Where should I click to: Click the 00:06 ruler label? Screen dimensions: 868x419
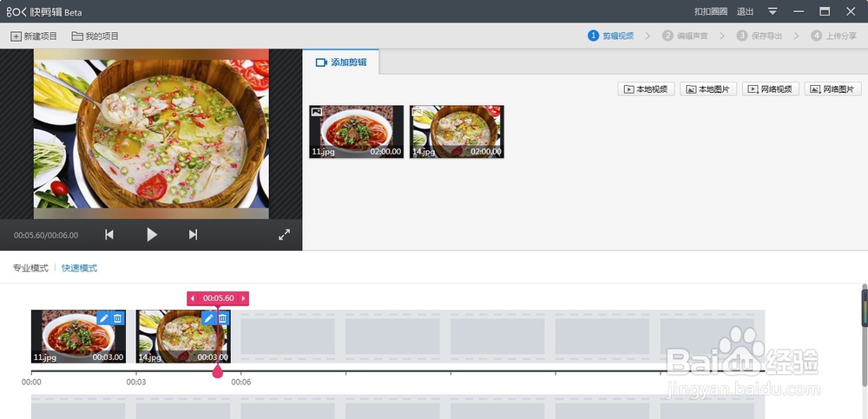[241, 382]
